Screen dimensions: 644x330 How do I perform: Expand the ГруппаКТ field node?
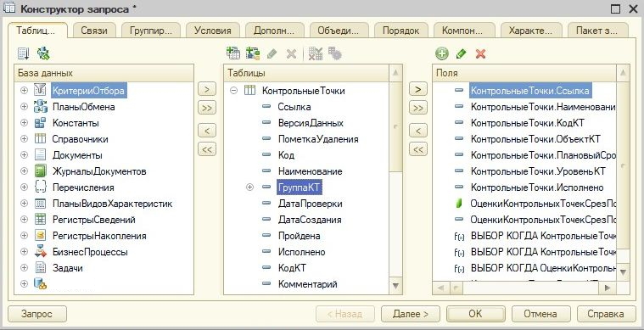[x=249, y=187]
